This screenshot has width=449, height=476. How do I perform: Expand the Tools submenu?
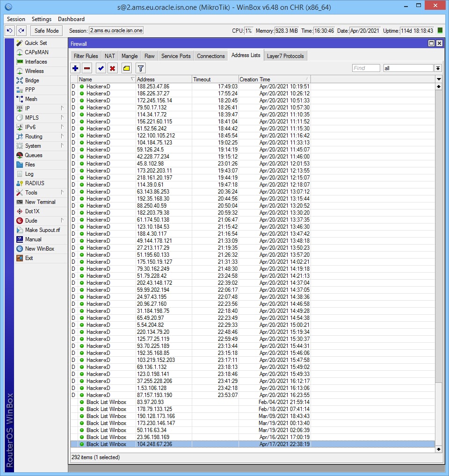pos(41,193)
